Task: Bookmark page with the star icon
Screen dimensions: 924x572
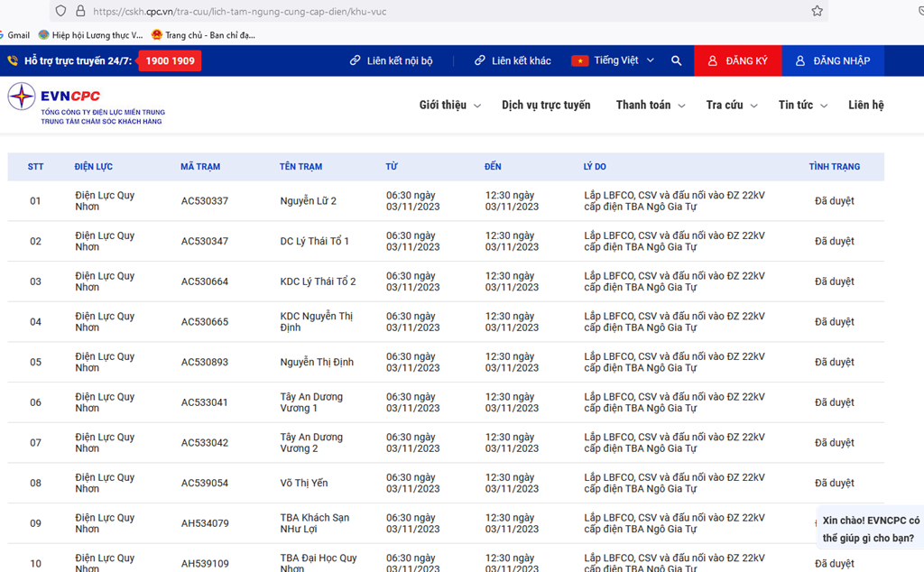Action: [817, 11]
